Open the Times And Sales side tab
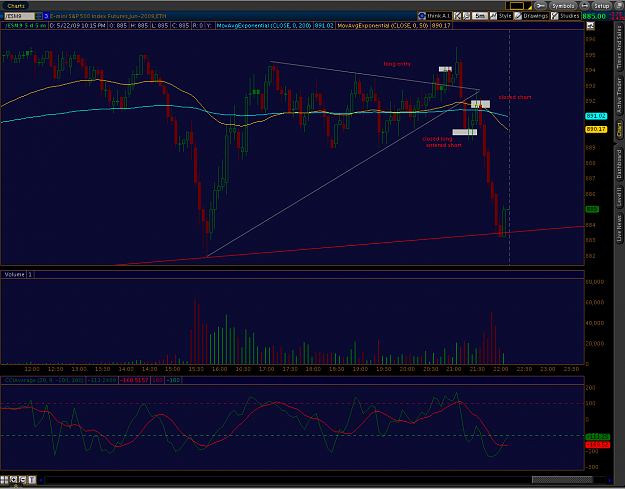Image resolution: width=625 pixels, height=489 pixels. coord(619,46)
